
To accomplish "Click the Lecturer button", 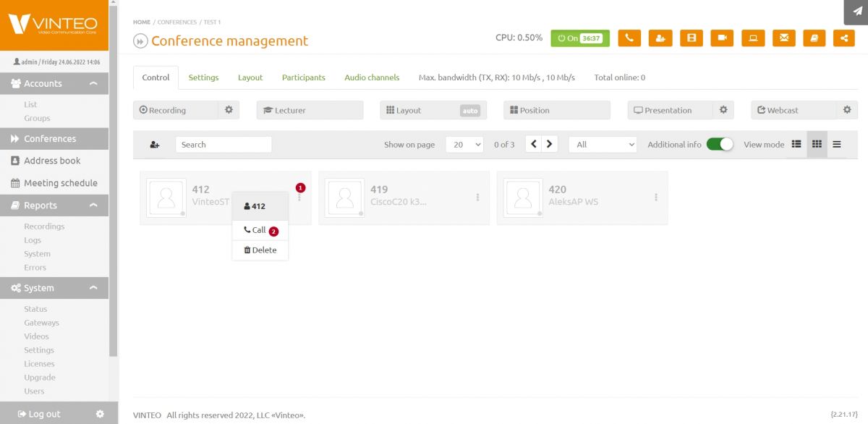I will coord(310,110).
